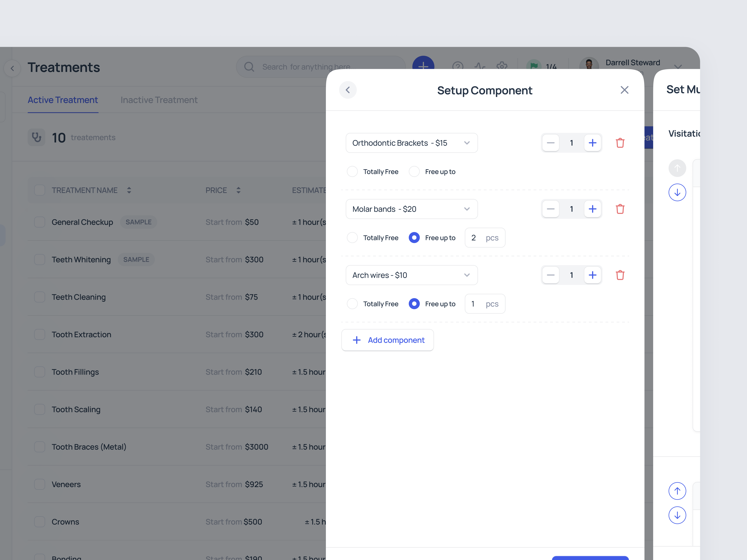Close the Setup Component dialog
747x560 pixels.
point(624,90)
